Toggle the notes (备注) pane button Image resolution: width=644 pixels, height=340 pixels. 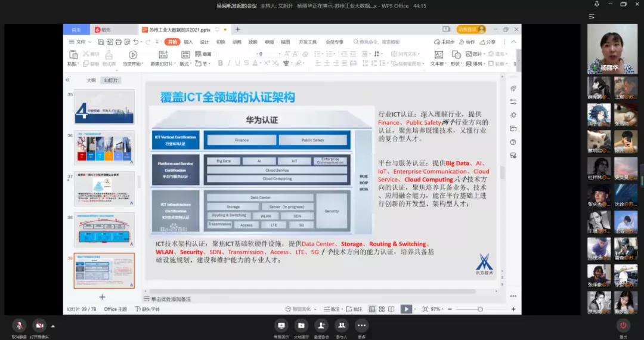[x=332, y=309]
